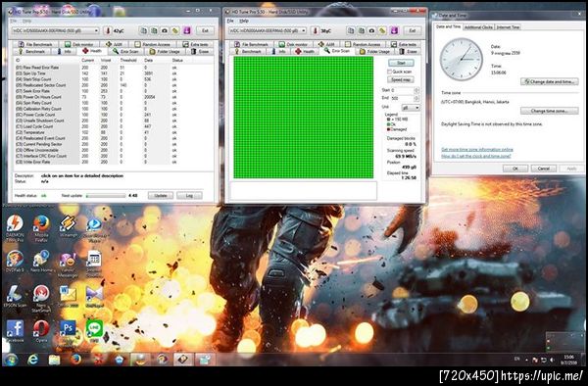Click purple download arrow icon in right HD Tune window
This screenshot has width=588, height=386.
point(394,30)
